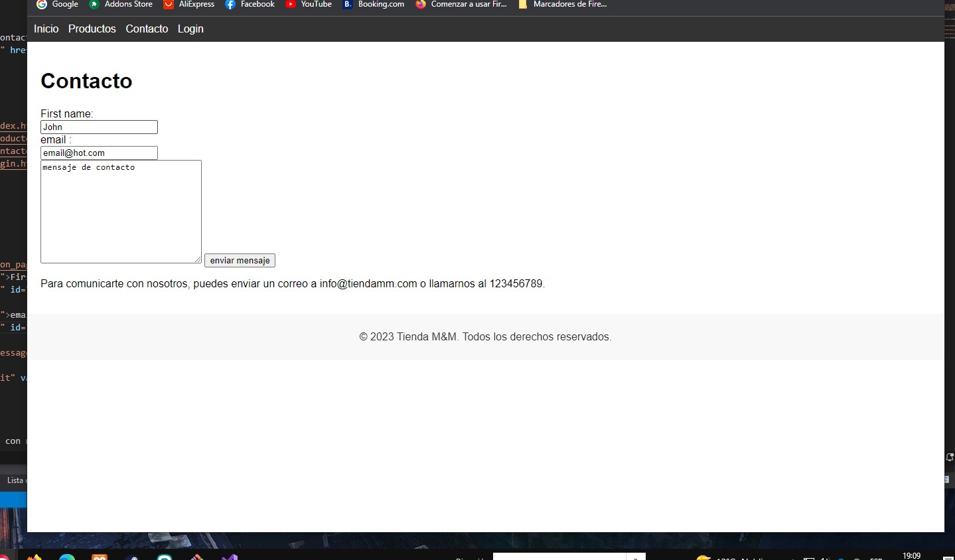Click the First name input field

pyautogui.click(x=98, y=127)
